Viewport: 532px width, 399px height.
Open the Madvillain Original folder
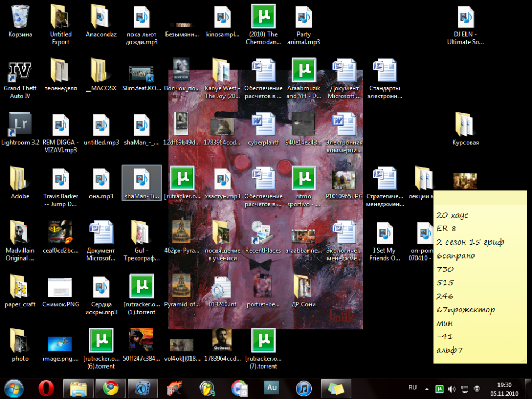[20, 241]
